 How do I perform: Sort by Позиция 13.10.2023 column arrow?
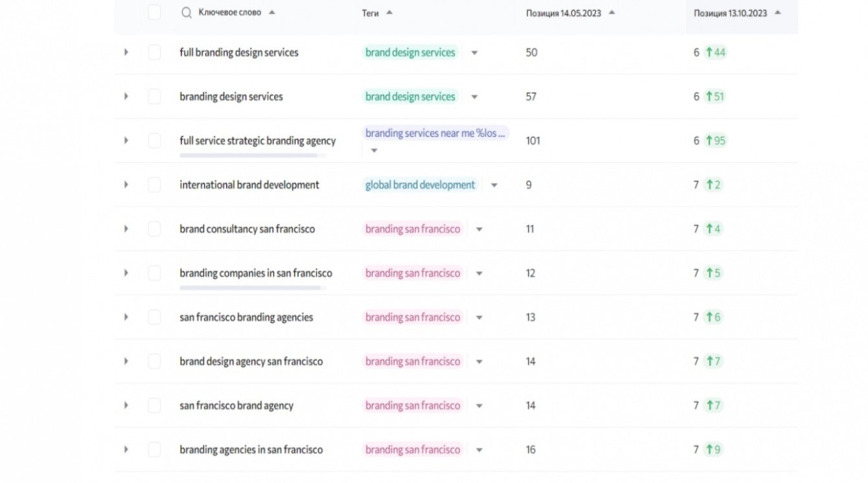(777, 12)
